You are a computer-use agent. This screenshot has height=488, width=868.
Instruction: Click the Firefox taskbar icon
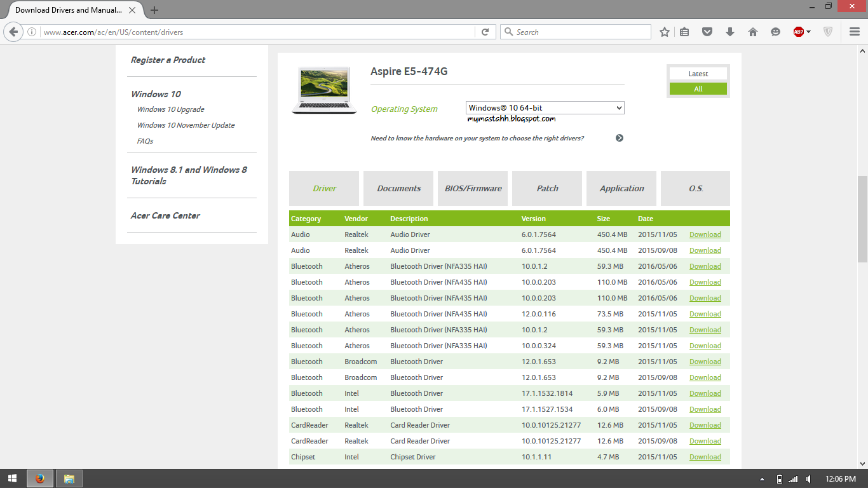pos(40,478)
